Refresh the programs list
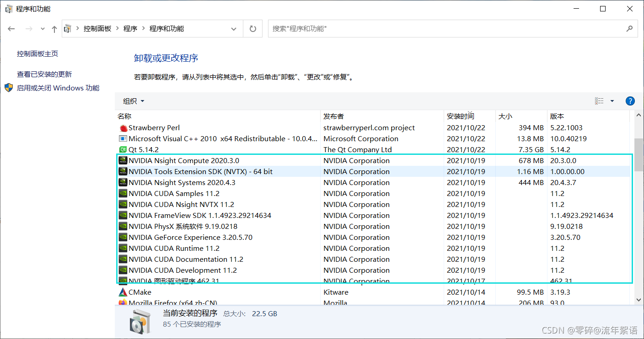 [x=253, y=29]
